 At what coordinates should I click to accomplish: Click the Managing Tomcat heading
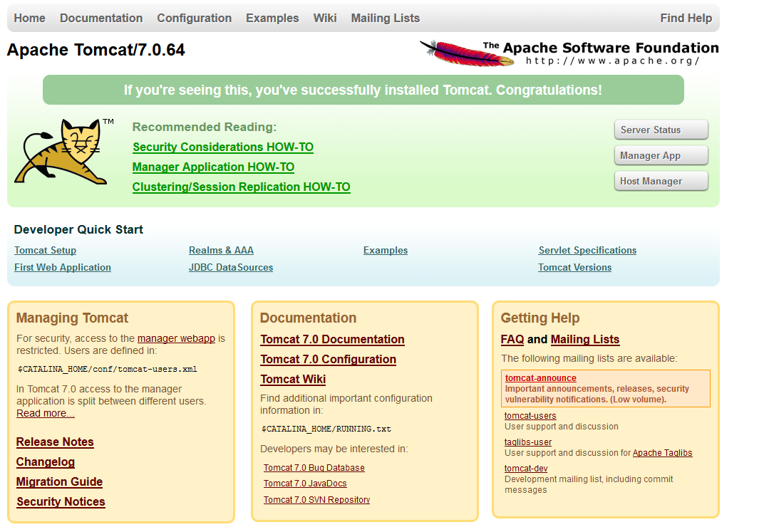(72, 318)
